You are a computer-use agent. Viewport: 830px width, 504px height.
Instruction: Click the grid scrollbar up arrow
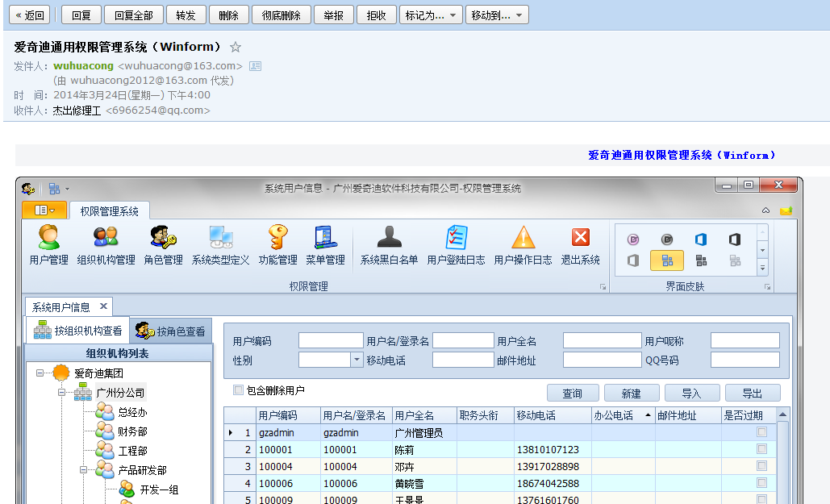pos(782,414)
